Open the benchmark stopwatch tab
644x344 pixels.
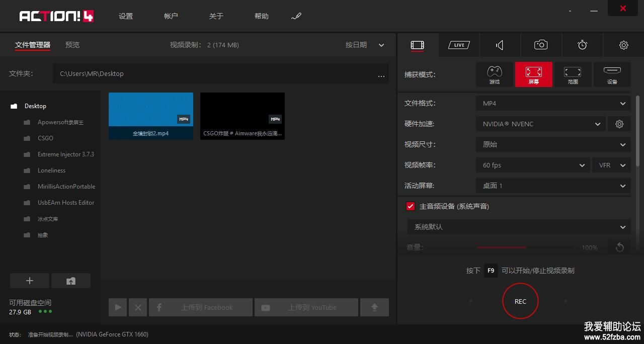pos(582,45)
